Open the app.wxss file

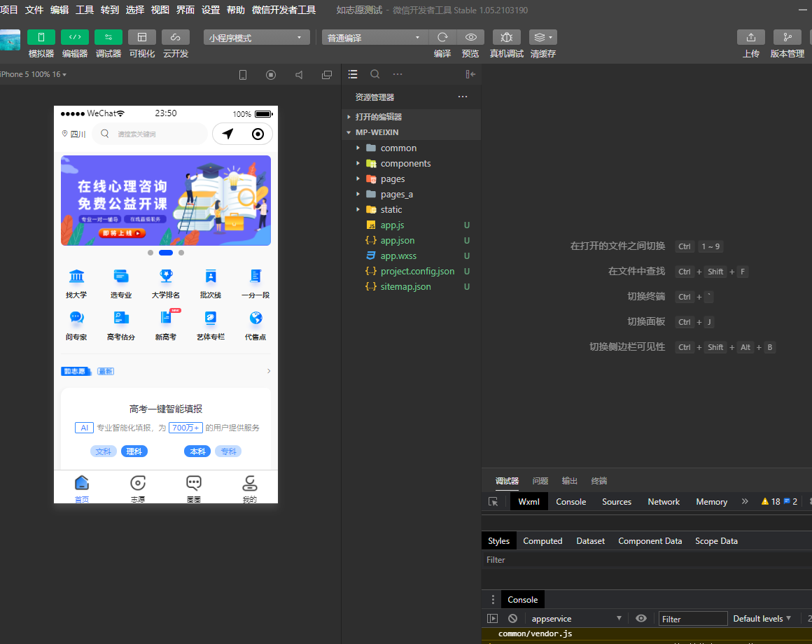(x=411, y=255)
